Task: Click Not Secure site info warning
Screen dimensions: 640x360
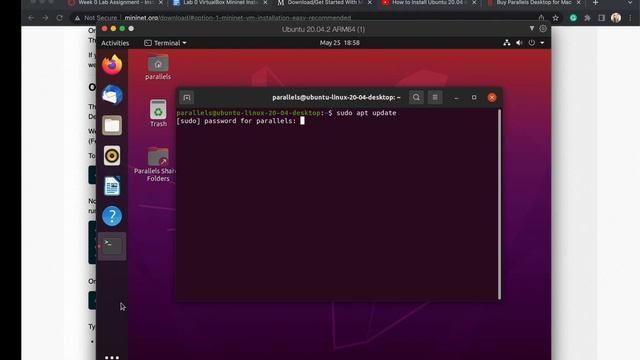Action: 97,18
